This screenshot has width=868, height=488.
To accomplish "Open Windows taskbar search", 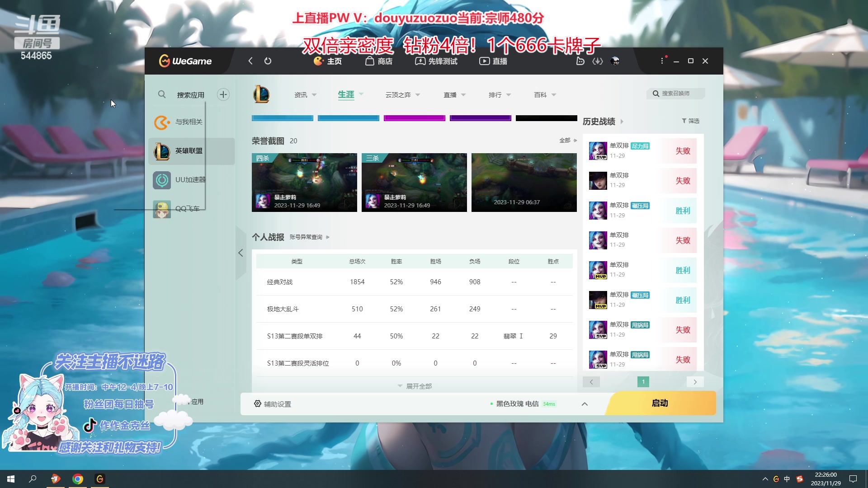I will 33,479.
